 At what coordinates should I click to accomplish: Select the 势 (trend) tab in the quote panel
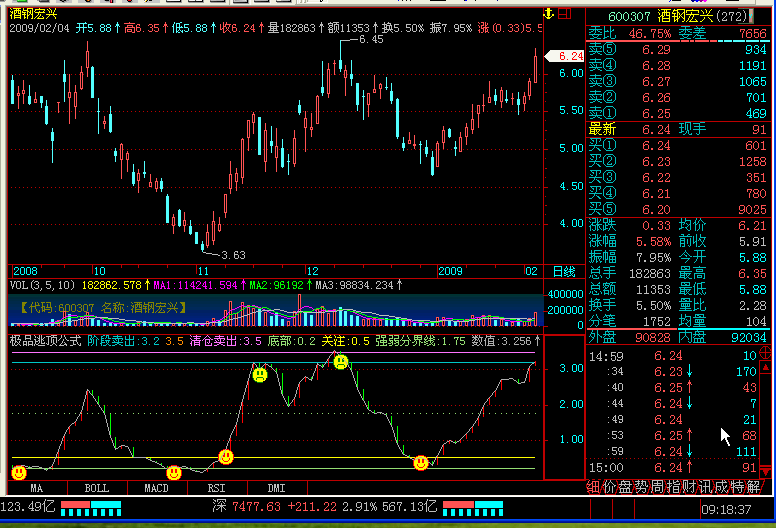[x=641, y=487]
